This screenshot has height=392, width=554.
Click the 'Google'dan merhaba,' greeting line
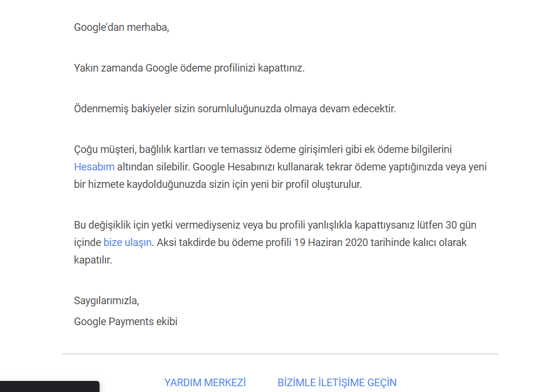point(121,27)
